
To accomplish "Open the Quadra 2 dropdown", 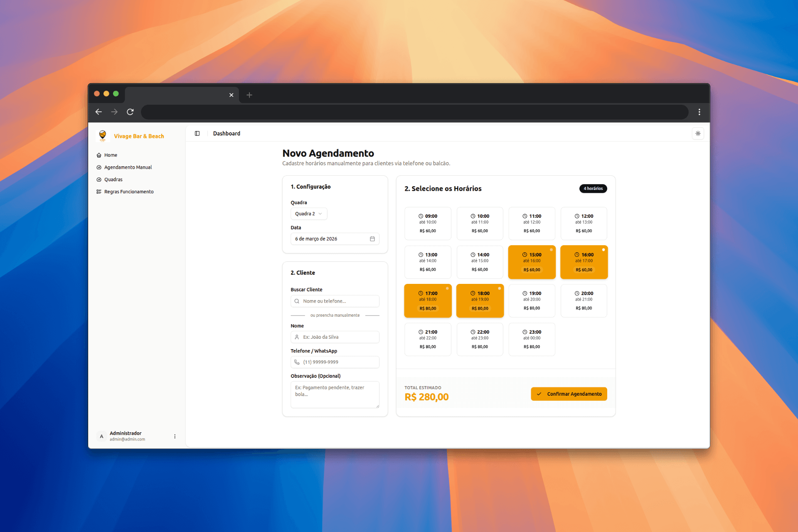I will click(308, 214).
